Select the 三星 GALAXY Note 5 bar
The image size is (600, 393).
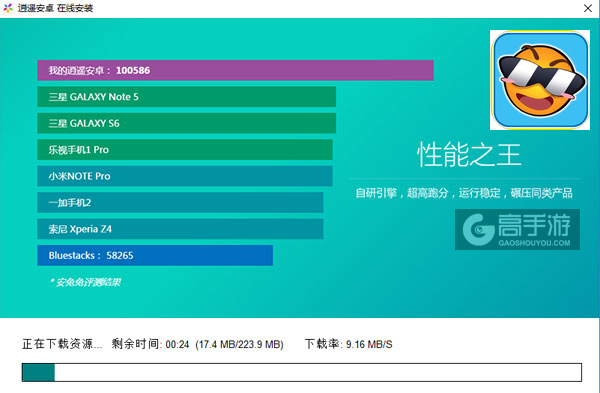pyautogui.click(x=186, y=96)
